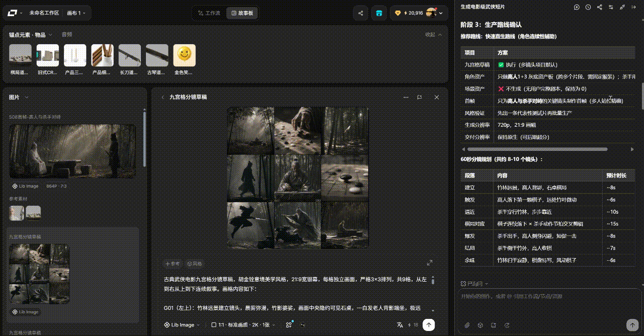Click Lib Image tag under 九宫格 thumbnail
Viewport: 644px width, 336px height.
point(26,312)
